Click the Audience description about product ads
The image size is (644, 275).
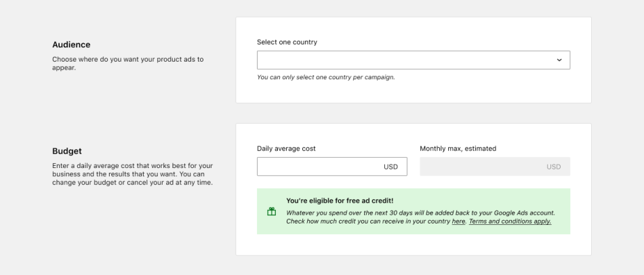(x=127, y=63)
